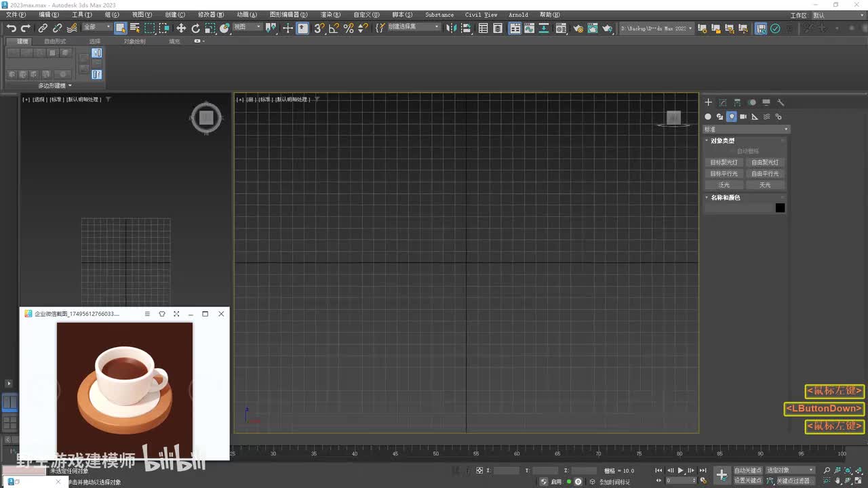Open the reference coordinate 视图 dropdown

coord(247,27)
